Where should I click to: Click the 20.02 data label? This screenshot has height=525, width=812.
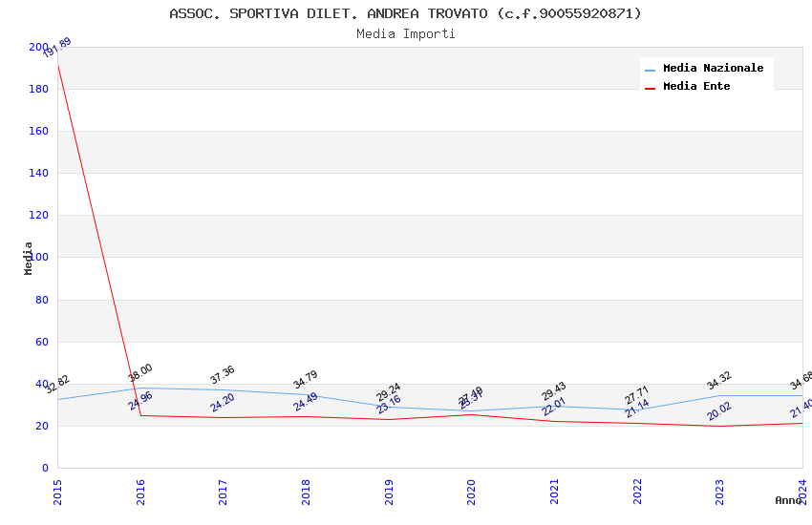(x=719, y=411)
